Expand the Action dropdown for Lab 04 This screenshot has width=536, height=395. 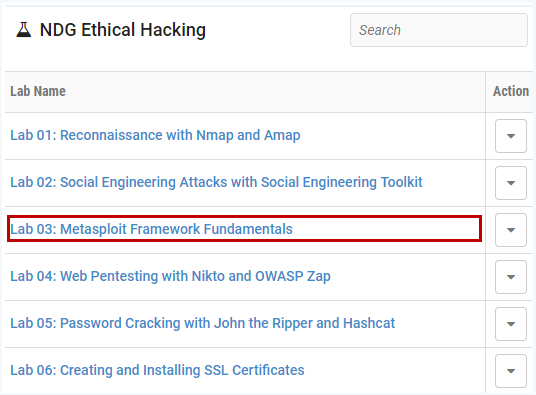tap(511, 277)
